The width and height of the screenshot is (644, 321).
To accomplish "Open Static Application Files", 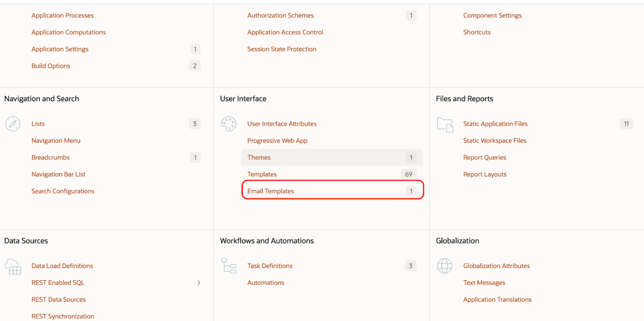I will 495,123.
